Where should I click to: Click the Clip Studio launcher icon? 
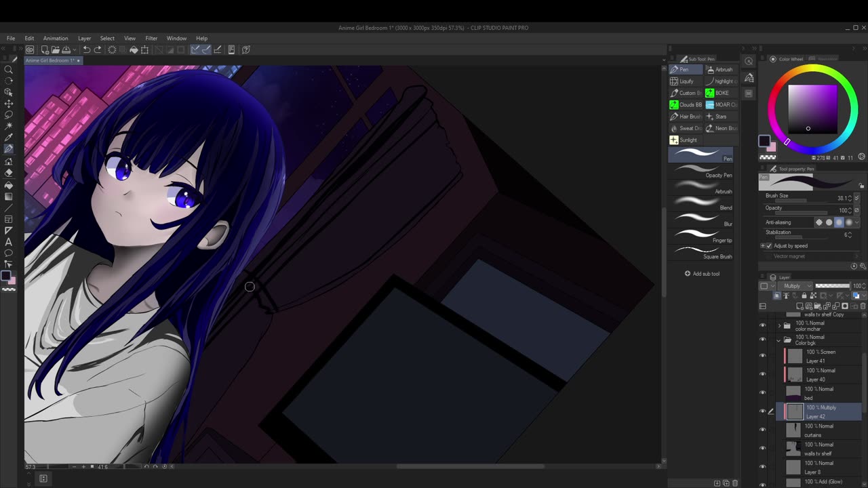(x=30, y=49)
